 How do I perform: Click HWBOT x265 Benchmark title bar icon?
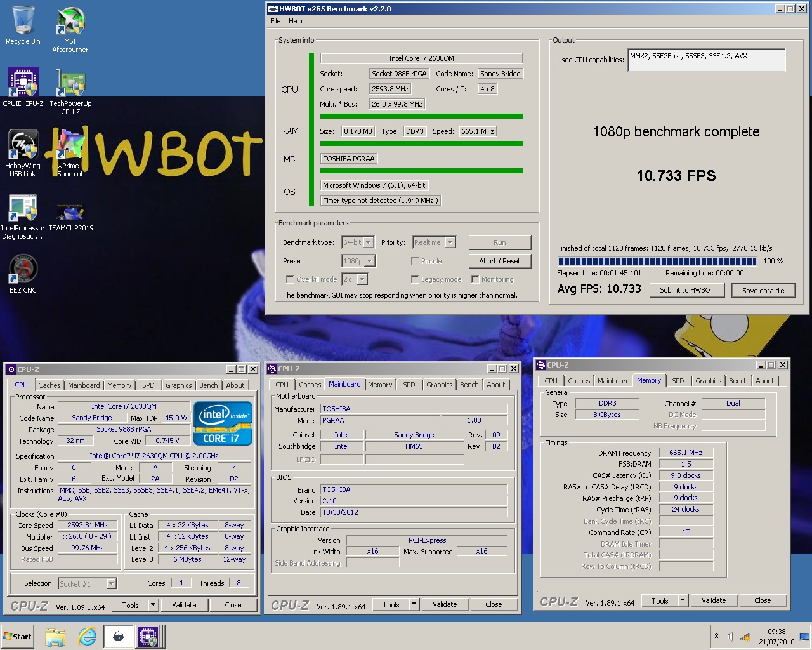273,9
